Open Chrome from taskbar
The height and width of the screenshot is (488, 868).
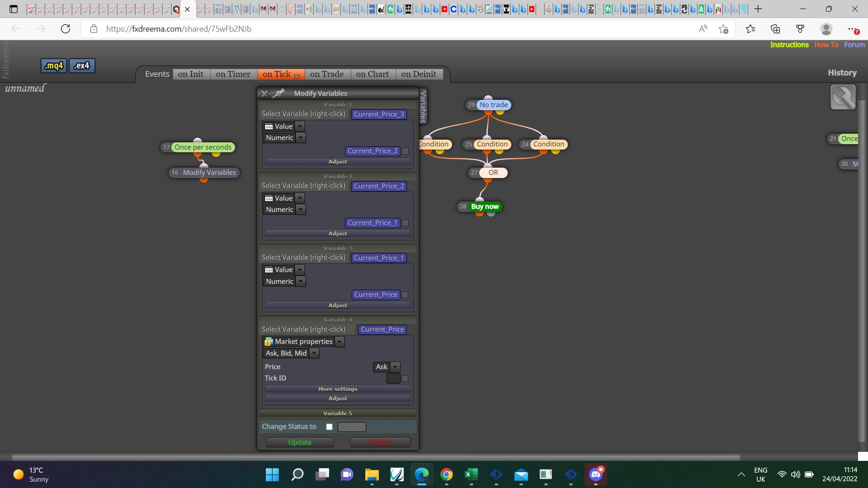point(446,474)
